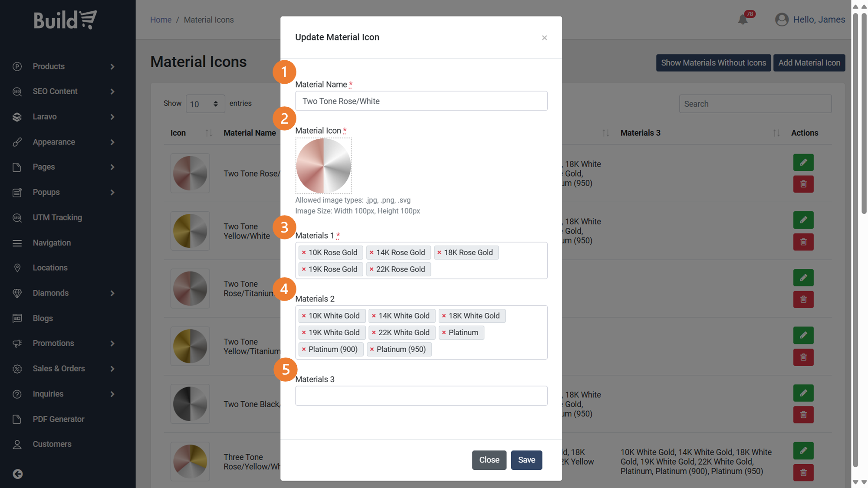Edit the Two Tone Rose/White row pencil icon
The width and height of the screenshot is (868, 488).
(x=803, y=162)
